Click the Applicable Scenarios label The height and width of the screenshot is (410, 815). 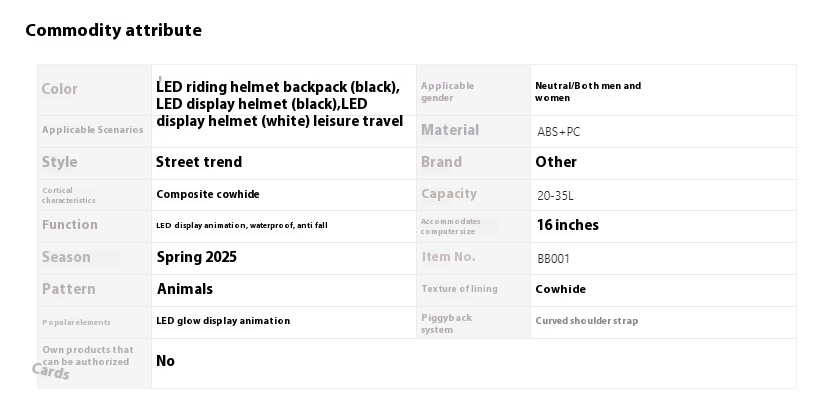(x=93, y=130)
